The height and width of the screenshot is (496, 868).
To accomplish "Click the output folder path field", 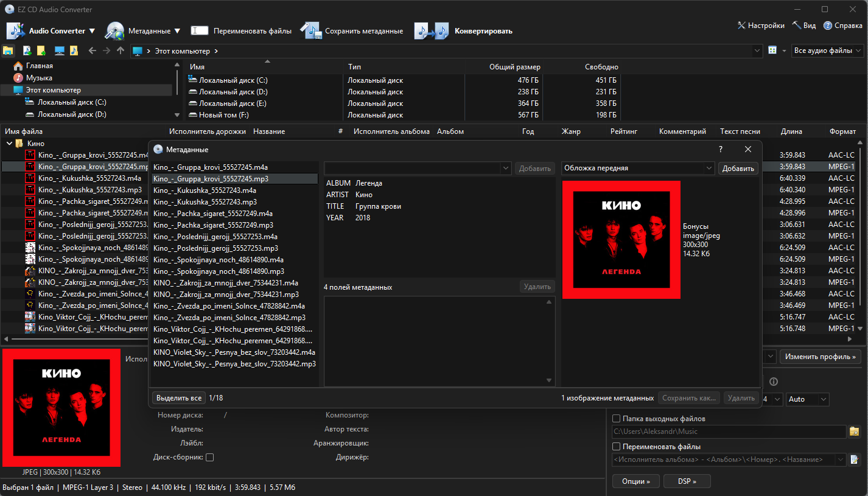I will (x=729, y=431).
